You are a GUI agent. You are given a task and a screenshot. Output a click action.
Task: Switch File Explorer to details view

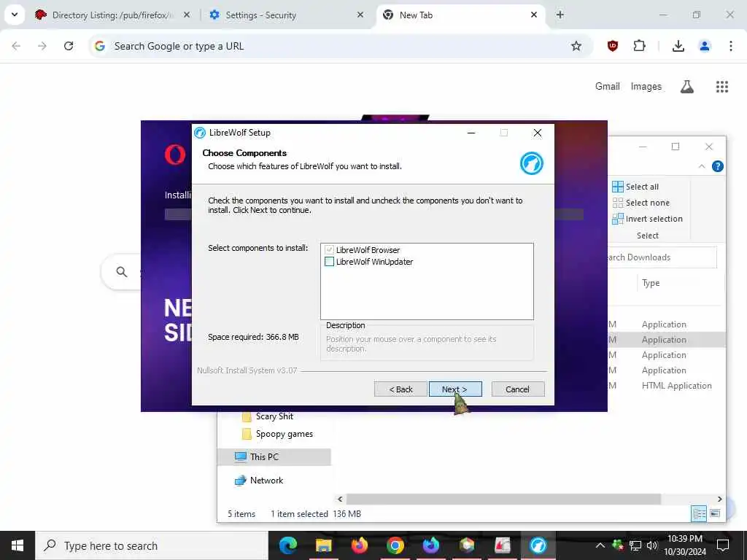pyautogui.click(x=699, y=513)
